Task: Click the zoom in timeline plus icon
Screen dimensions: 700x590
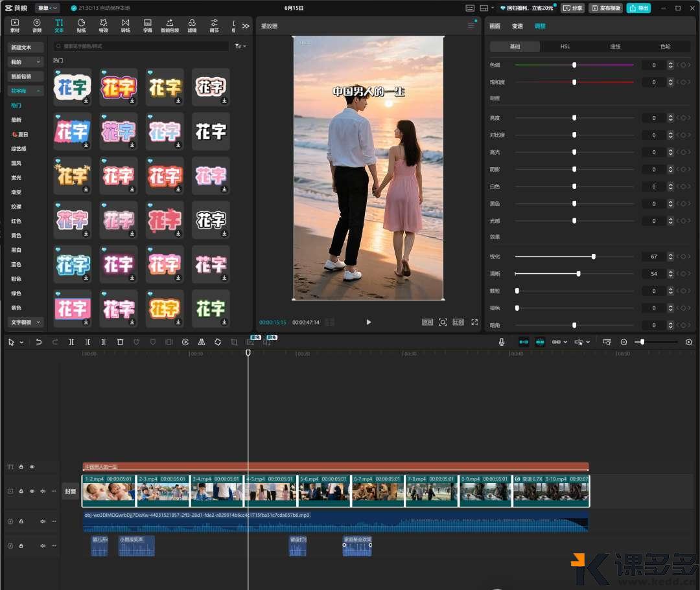Action: click(x=689, y=342)
